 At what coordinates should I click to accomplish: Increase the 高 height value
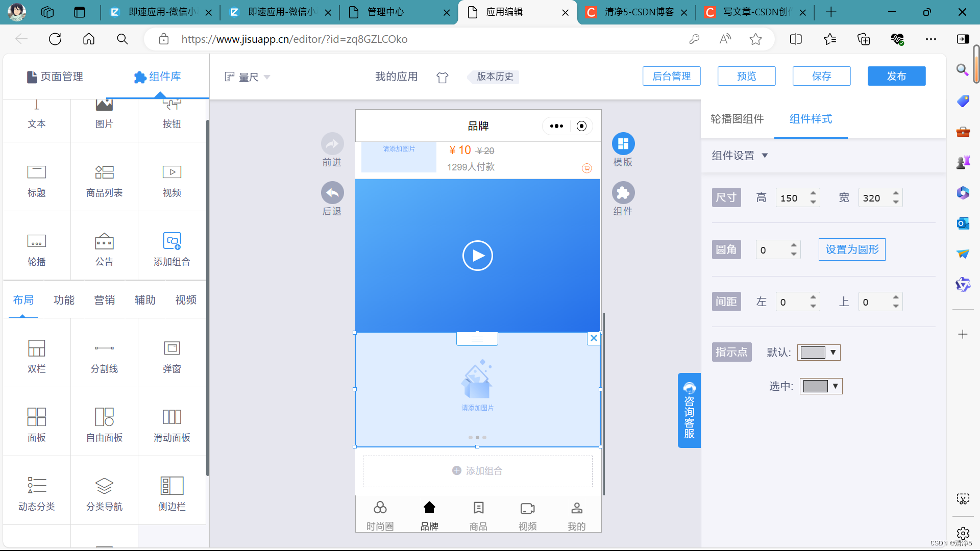point(813,193)
